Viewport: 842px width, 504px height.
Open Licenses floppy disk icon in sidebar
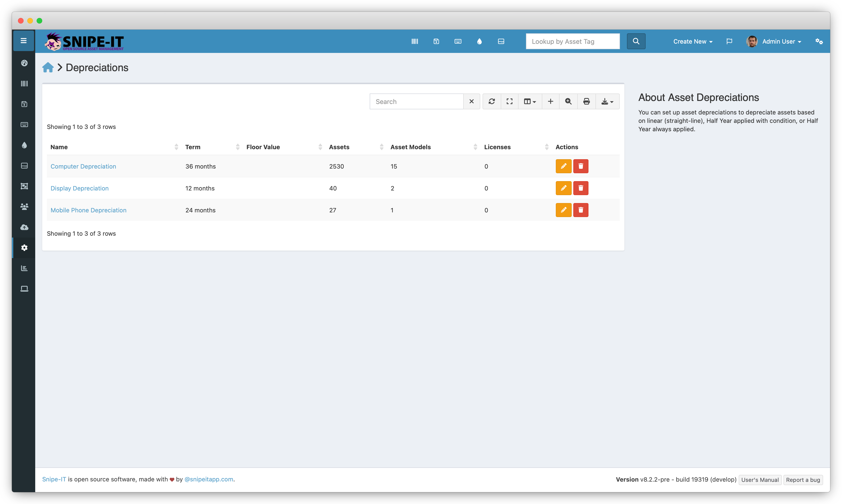pos(24,104)
